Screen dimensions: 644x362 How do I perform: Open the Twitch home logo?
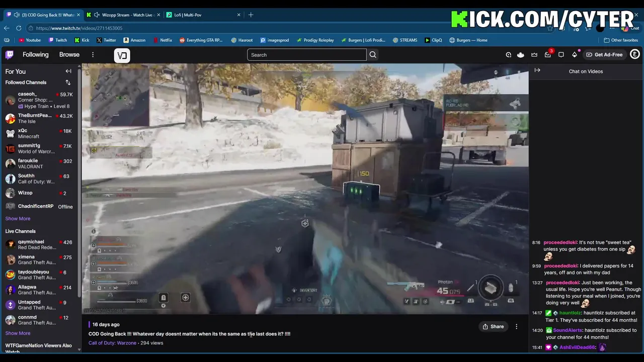click(x=10, y=55)
